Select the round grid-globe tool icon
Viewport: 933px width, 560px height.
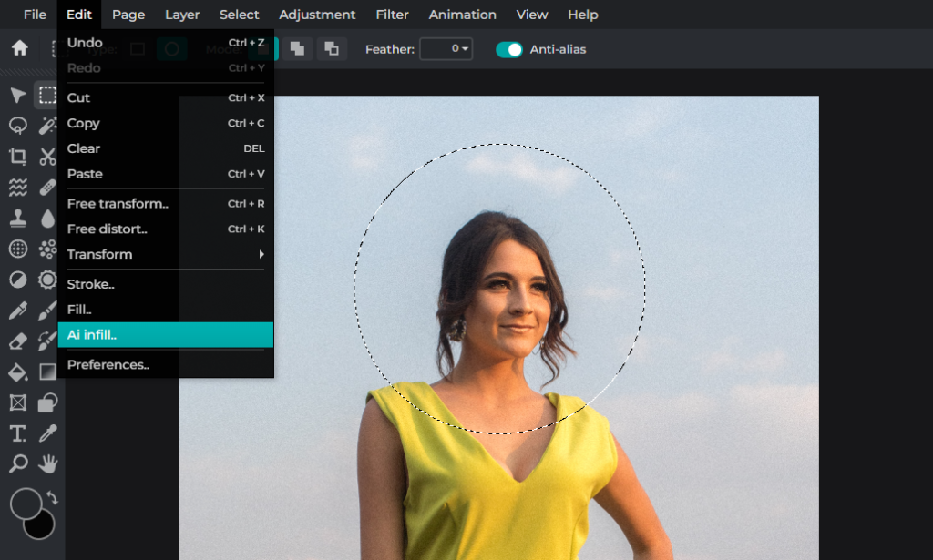[x=18, y=249]
